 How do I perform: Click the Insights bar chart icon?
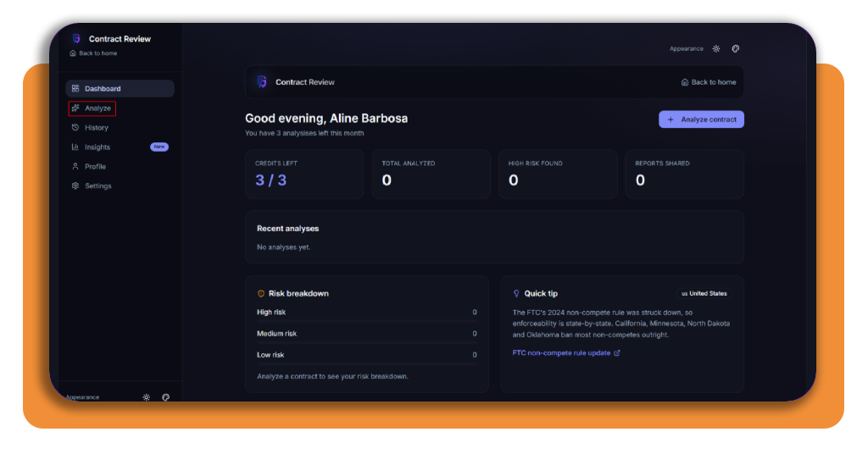click(x=75, y=147)
